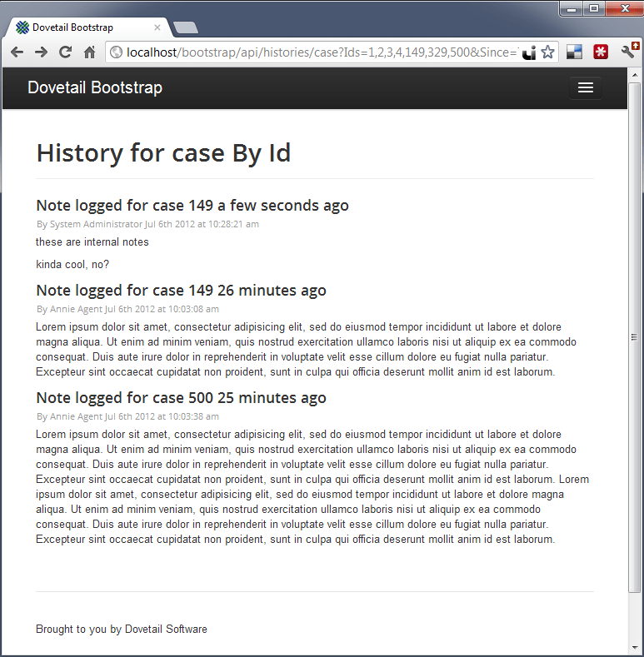The height and width of the screenshot is (657, 644).
Task: Click the scrollbar down arrow
Action: (635, 647)
